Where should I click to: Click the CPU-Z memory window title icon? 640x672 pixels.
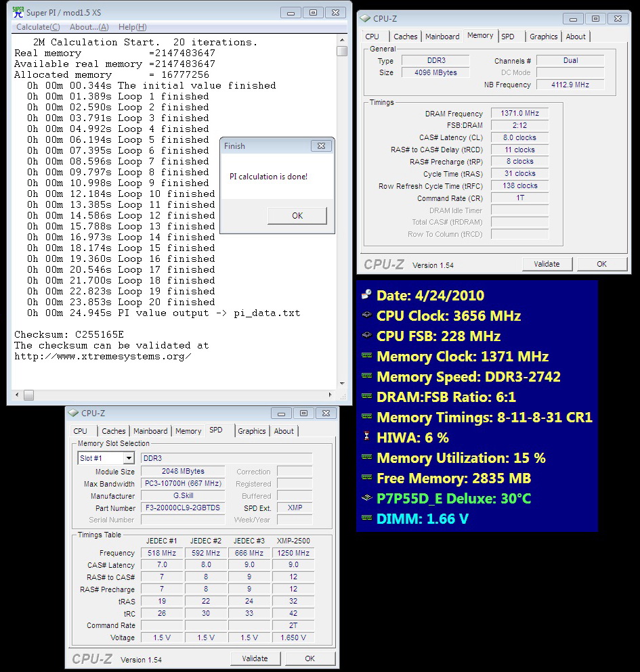click(365, 19)
